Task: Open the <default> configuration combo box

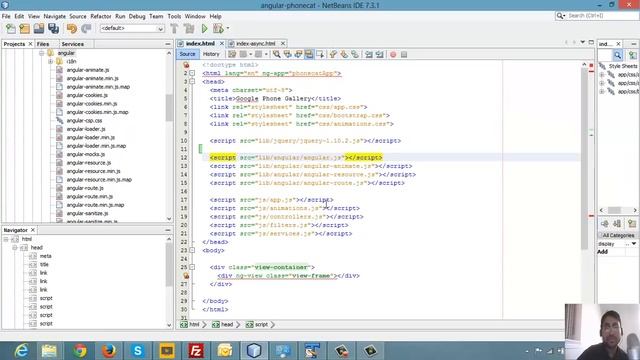Action: pyautogui.click(x=132, y=28)
